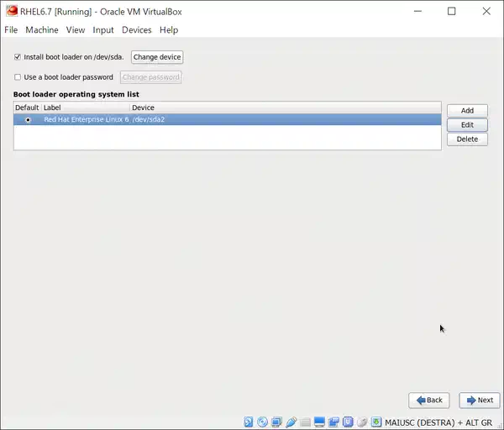Click the /dev/sda2 device cell
The image size is (504, 430).
click(x=148, y=119)
